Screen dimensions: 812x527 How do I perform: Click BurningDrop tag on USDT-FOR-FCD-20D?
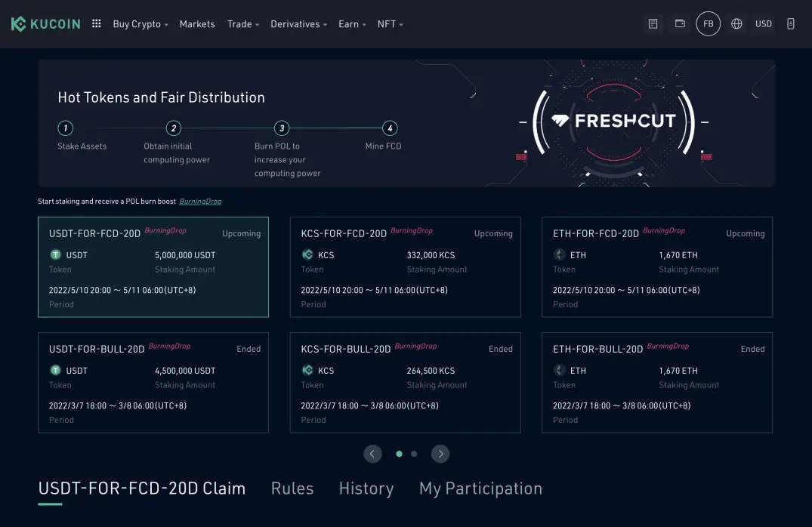(x=165, y=230)
